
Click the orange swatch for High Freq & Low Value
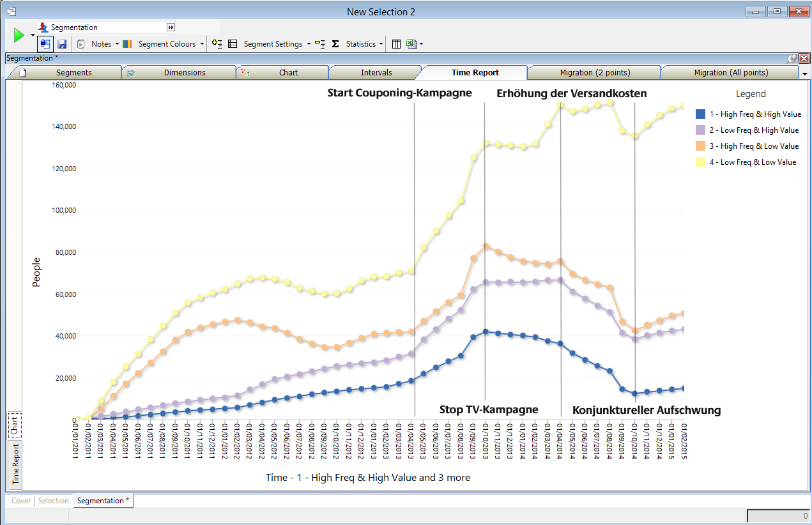[700, 146]
